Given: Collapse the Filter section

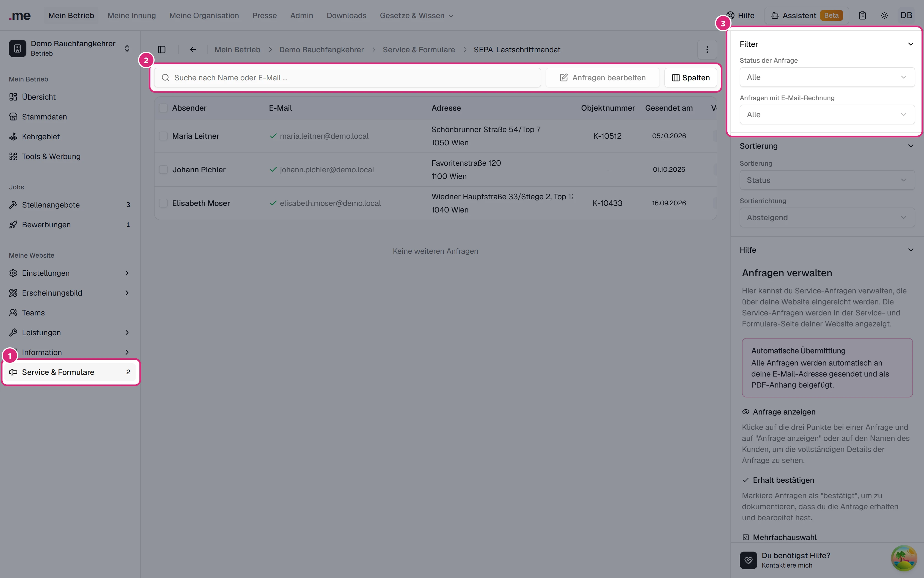Looking at the screenshot, I should pyautogui.click(x=911, y=44).
